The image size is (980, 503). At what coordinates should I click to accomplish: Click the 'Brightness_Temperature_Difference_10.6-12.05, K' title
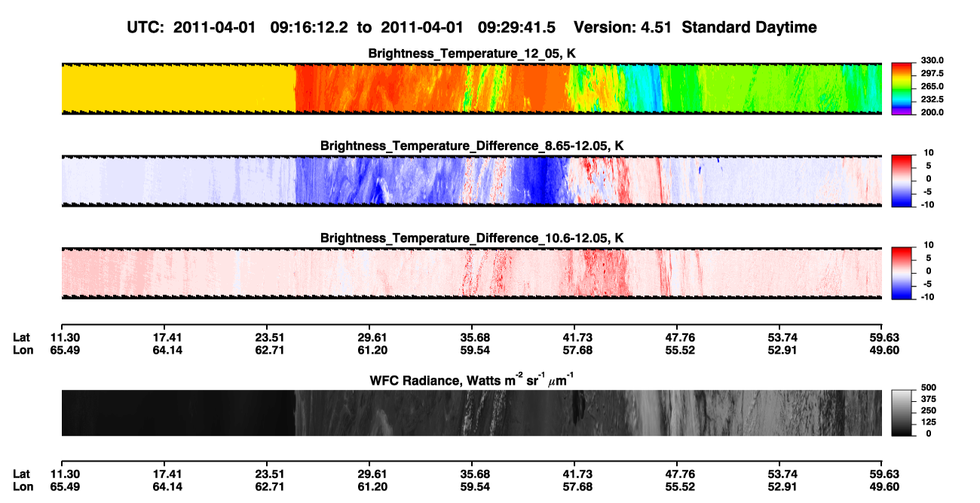point(472,238)
